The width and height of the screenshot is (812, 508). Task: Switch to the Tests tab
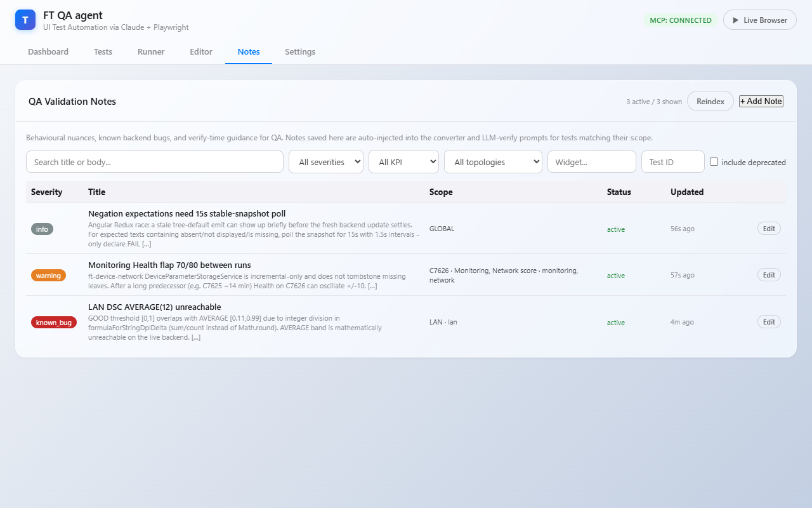tap(103, 52)
